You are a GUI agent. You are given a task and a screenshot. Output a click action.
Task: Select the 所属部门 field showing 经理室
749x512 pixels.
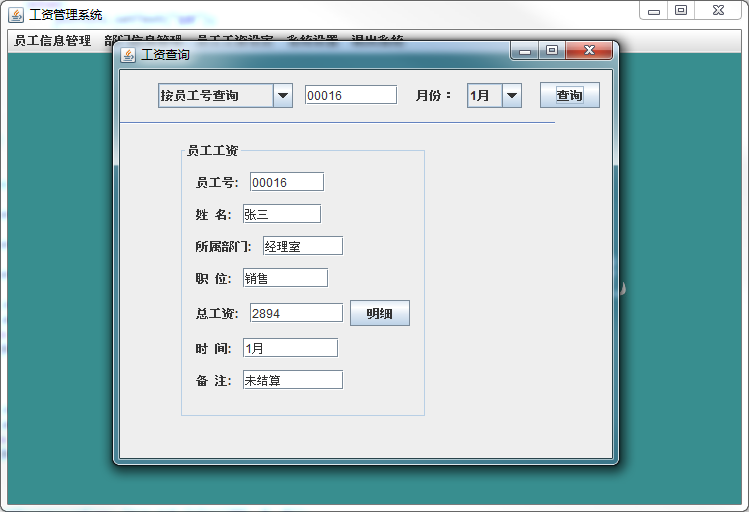[x=303, y=246]
